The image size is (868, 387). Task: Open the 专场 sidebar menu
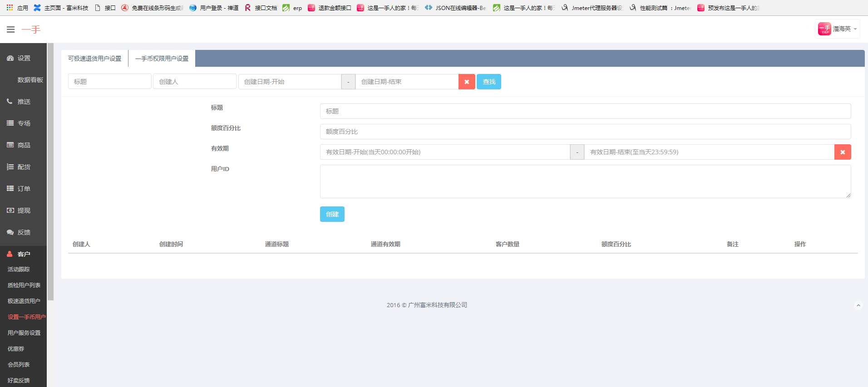[x=23, y=123]
